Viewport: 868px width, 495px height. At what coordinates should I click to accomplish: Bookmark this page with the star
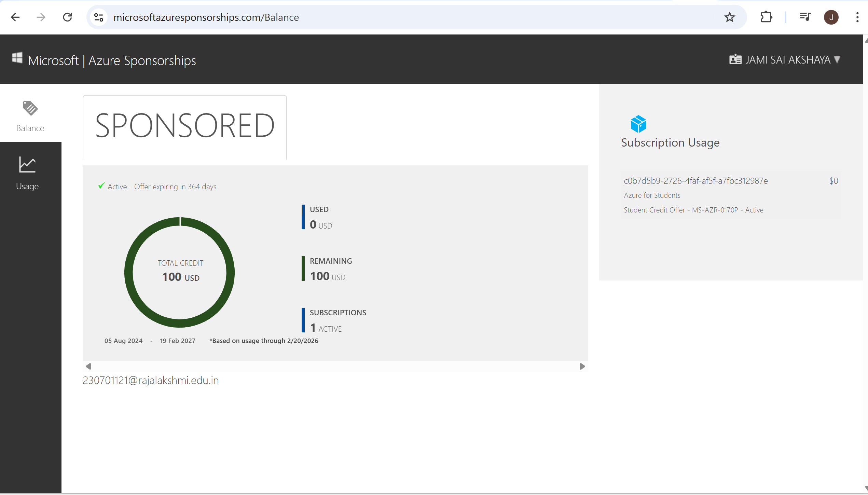[730, 17]
